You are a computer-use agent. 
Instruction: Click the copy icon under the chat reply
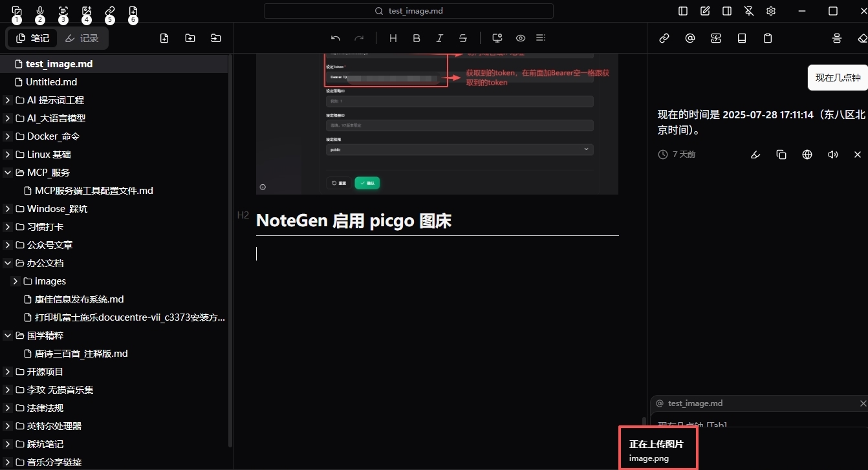(x=781, y=155)
